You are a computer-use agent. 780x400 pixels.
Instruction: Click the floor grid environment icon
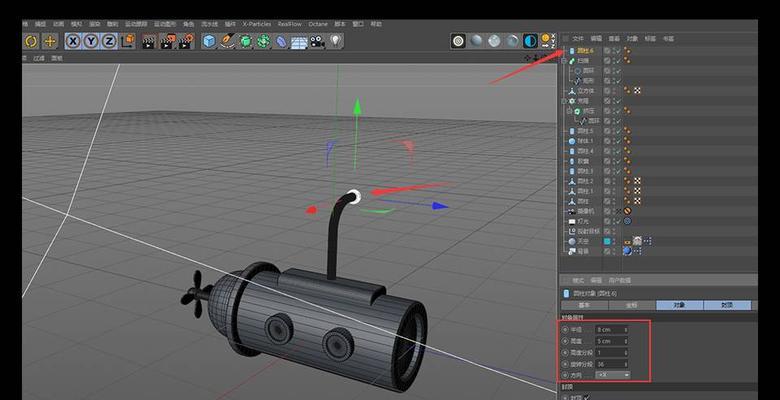coord(299,42)
